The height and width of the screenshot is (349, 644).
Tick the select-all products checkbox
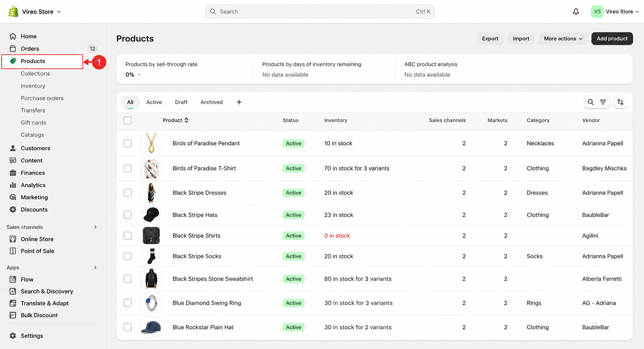pyautogui.click(x=128, y=120)
